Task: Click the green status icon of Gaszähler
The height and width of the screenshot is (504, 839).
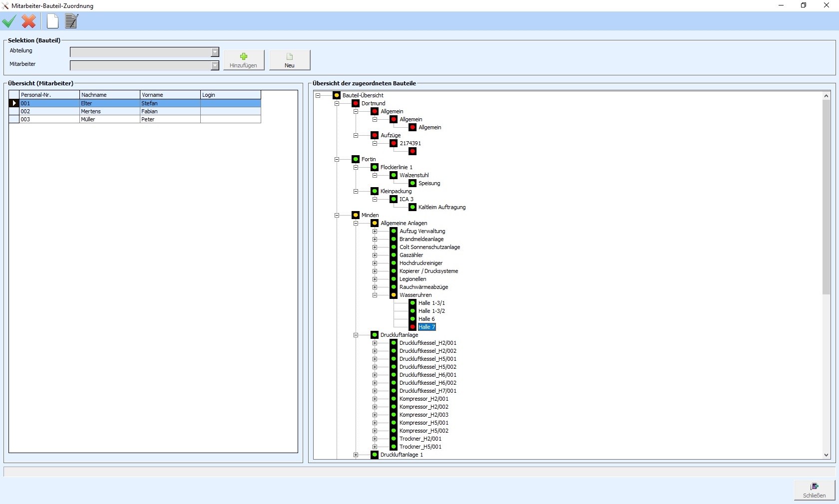Action: coord(394,255)
